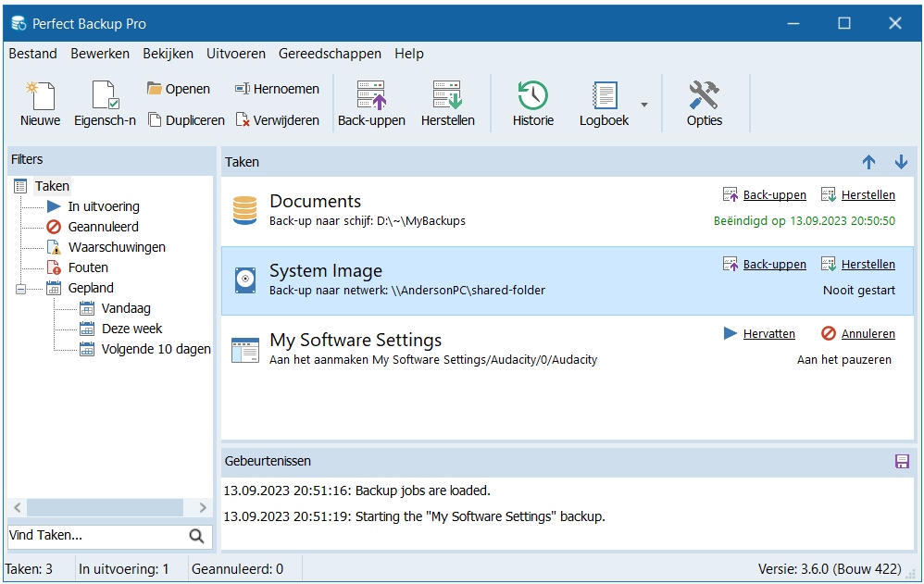Open the Logboek dropdown arrow
This screenshot has width=924, height=584.
point(644,104)
